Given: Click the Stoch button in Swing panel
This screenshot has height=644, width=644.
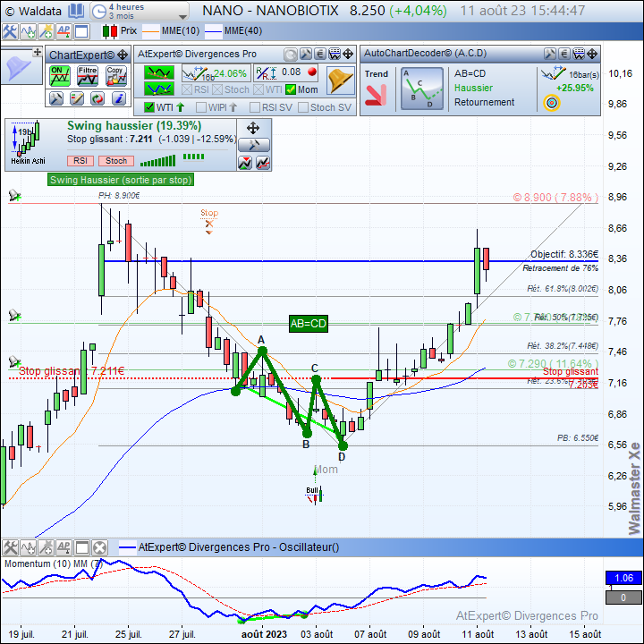Looking at the screenshot, I should (x=116, y=161).
